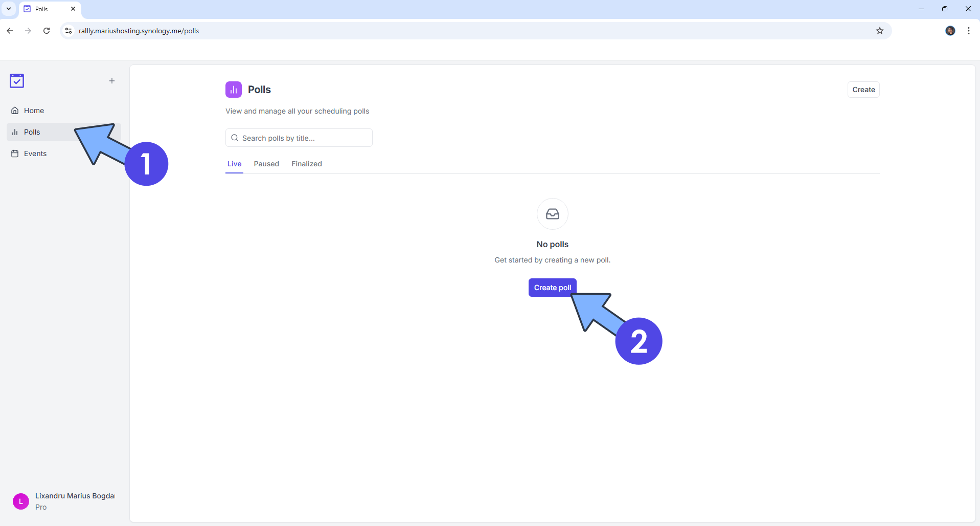Open Home from the sidebar
Viewport: 980px width, 526px height.
(x=34, y=111)
